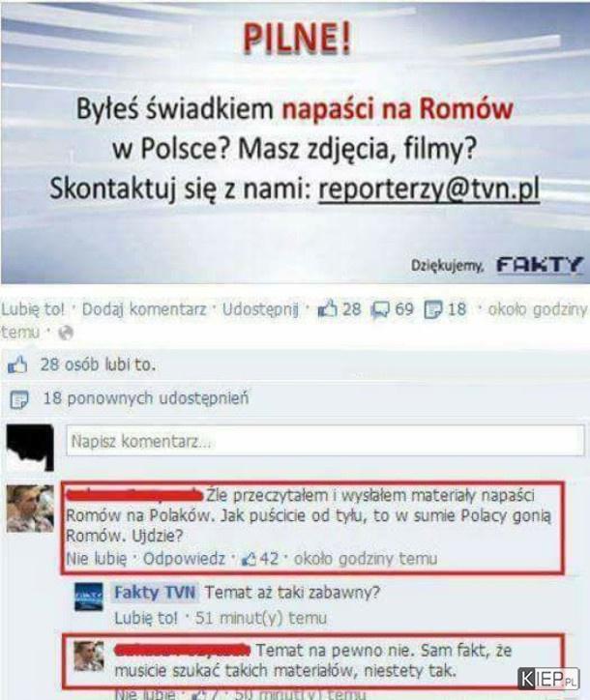Click the speech bubble icon showing 69 comments

380,309
